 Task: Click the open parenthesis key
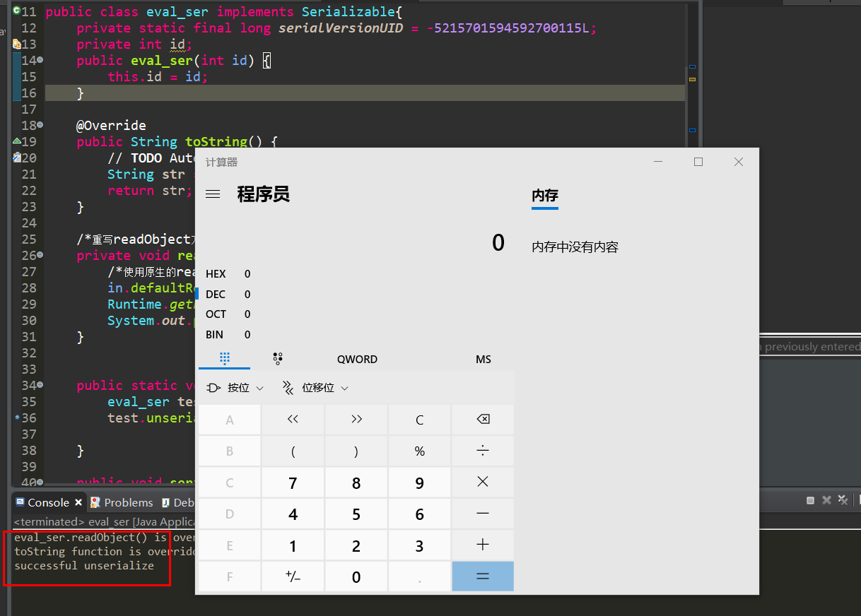[293, 451]
